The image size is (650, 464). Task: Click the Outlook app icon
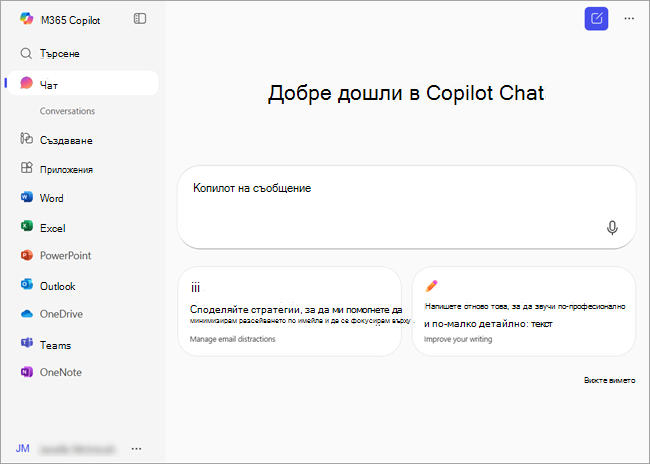point(27,284)
